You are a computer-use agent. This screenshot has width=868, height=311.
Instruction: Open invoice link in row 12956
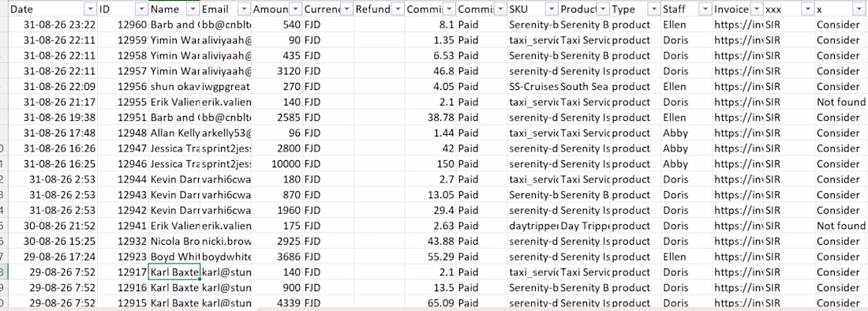tap(738, 86)
